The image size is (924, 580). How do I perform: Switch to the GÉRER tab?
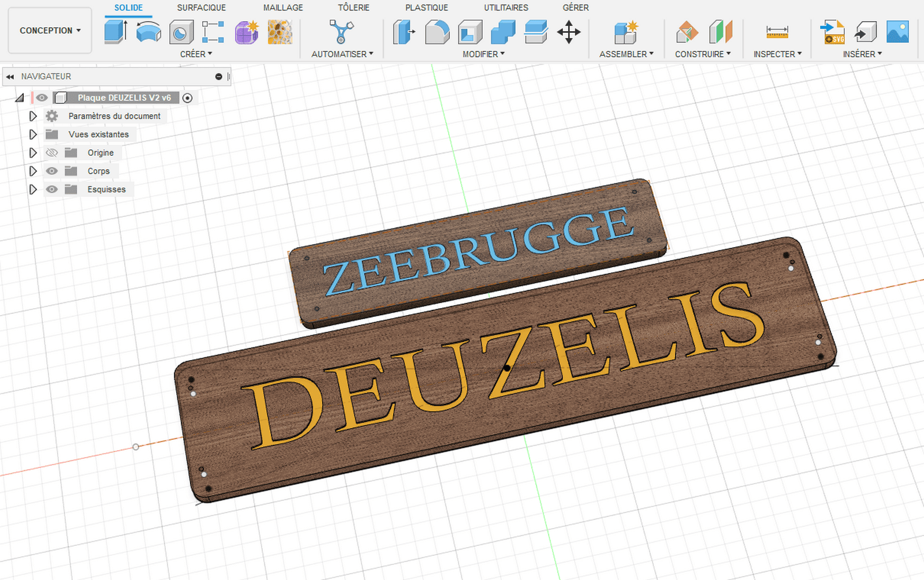point(576,8)
